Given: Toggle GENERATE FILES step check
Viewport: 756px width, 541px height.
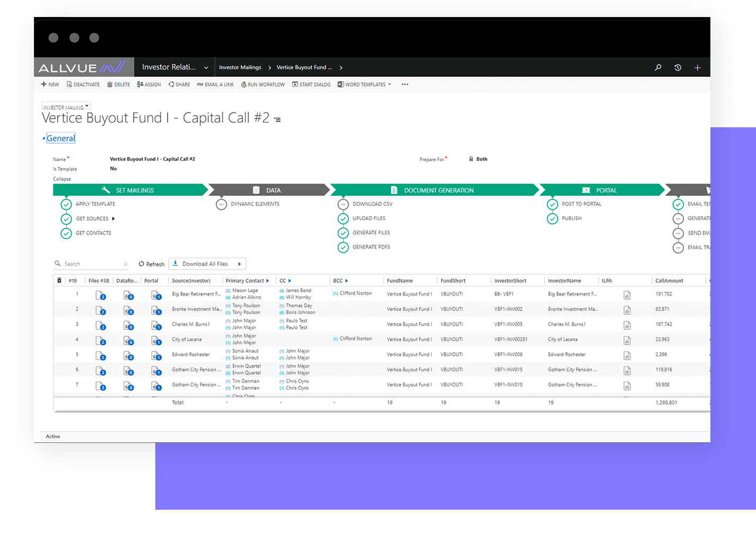Looking at the screenshot, I should click(x=344, y=233).
